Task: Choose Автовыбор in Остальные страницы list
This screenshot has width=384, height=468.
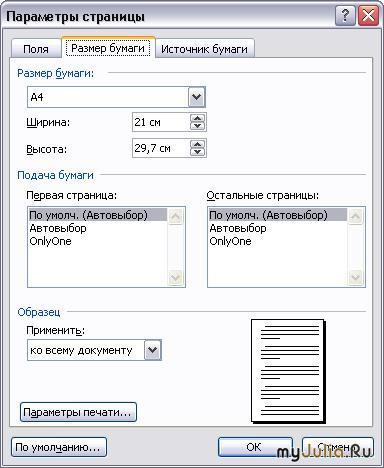Action: (238, 228)
